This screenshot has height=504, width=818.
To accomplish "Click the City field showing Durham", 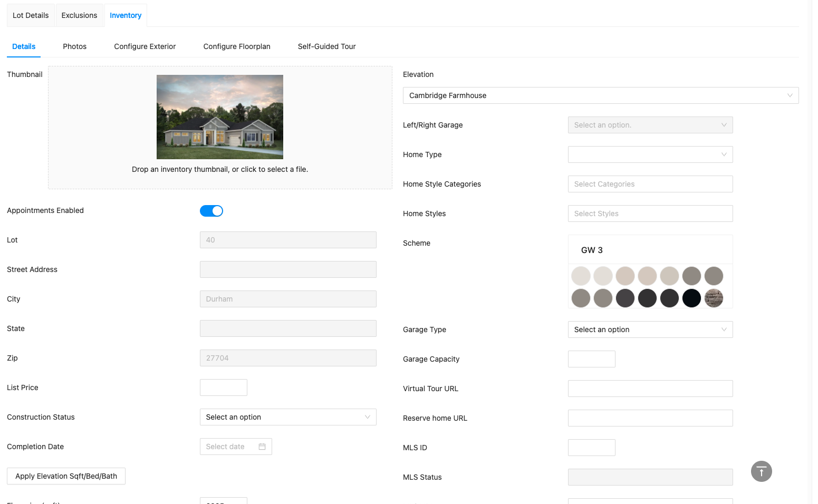I will coord(288,299).
